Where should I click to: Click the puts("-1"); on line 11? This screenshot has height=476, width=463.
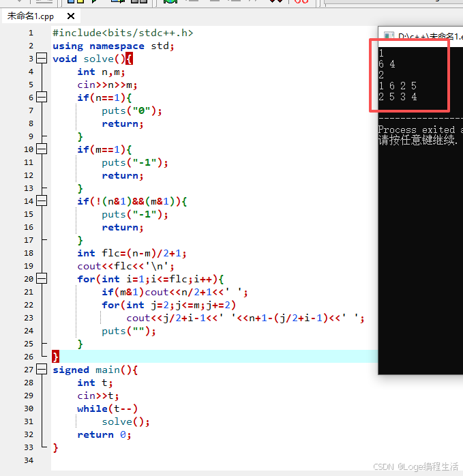(135, 163)
